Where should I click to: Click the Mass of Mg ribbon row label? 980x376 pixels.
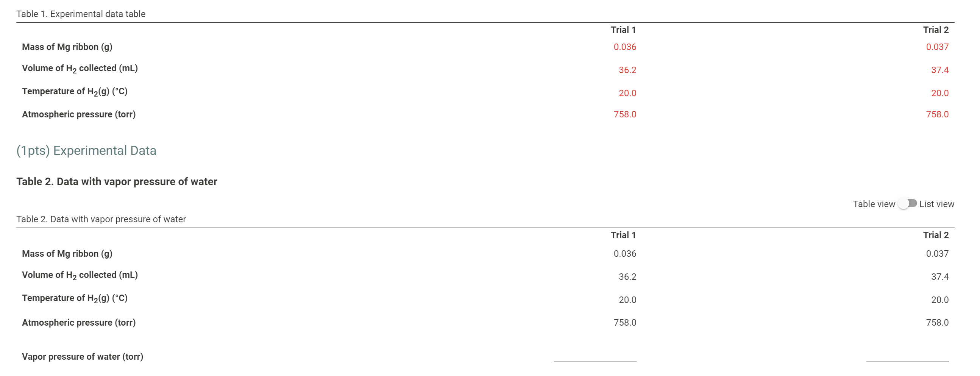pos(67,47)
